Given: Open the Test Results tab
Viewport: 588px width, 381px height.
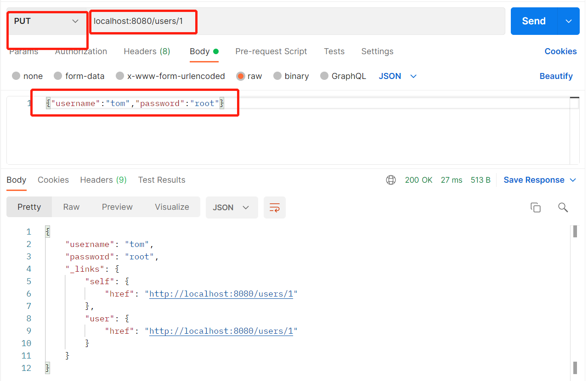Looking at the screenshot, I should [x=162, y=180].
